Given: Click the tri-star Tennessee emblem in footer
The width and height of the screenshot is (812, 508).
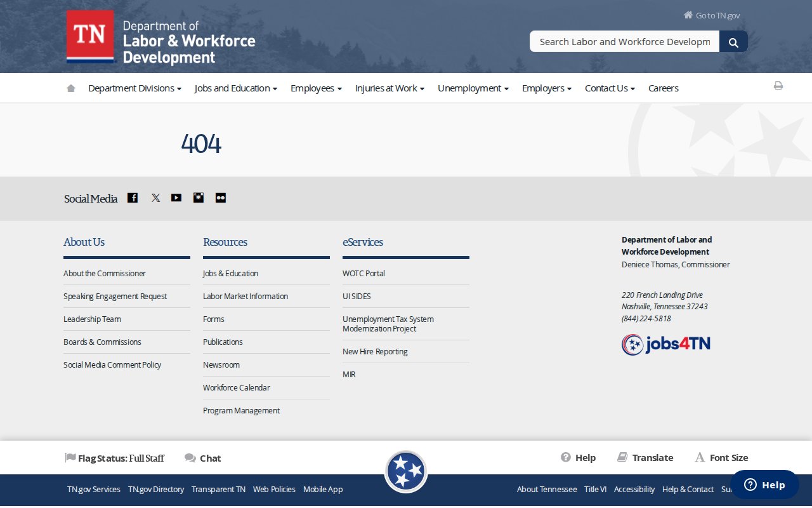Looking at the screenshot, I should point(406,472).
